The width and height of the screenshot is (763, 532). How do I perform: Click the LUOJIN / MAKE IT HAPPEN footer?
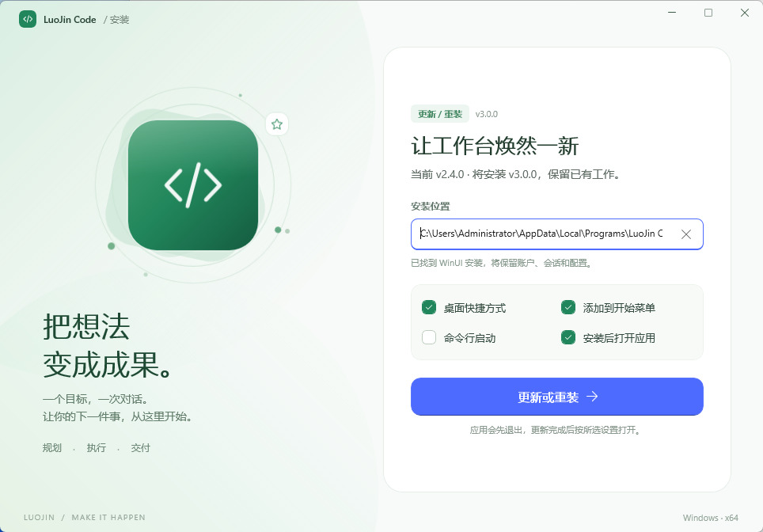click(85, 518)
